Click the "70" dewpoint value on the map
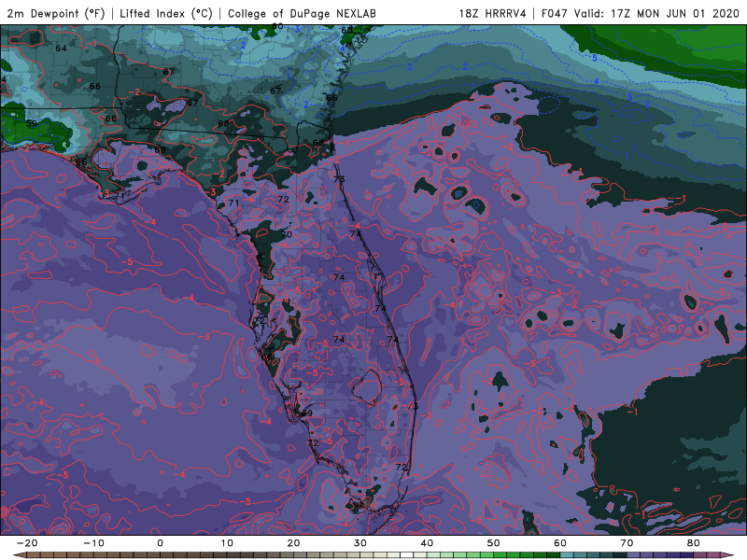 click(x=286, y=235)
